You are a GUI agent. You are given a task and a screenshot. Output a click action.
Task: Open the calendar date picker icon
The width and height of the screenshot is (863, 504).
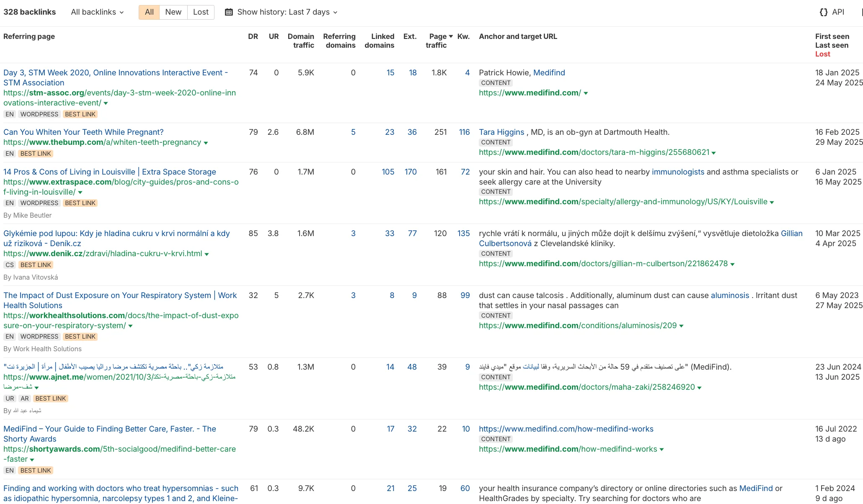coord(228,12)
